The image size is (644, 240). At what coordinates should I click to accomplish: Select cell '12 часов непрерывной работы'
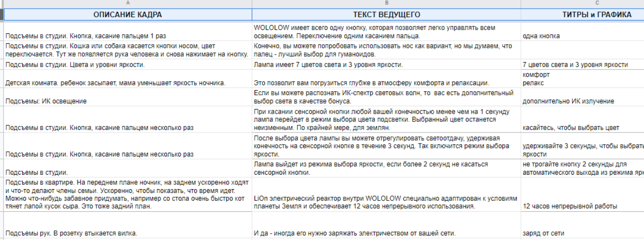582,194
